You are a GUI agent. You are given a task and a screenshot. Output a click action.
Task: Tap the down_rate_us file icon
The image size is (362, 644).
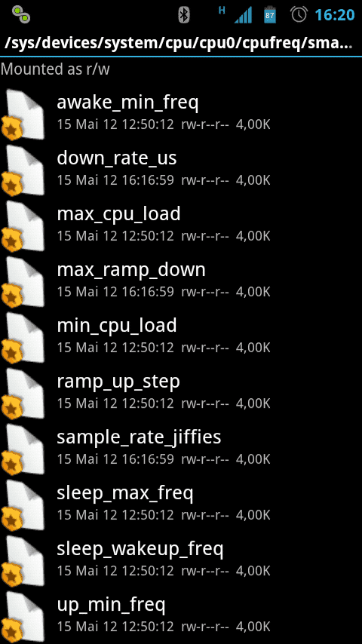click(x=23, y=170)
